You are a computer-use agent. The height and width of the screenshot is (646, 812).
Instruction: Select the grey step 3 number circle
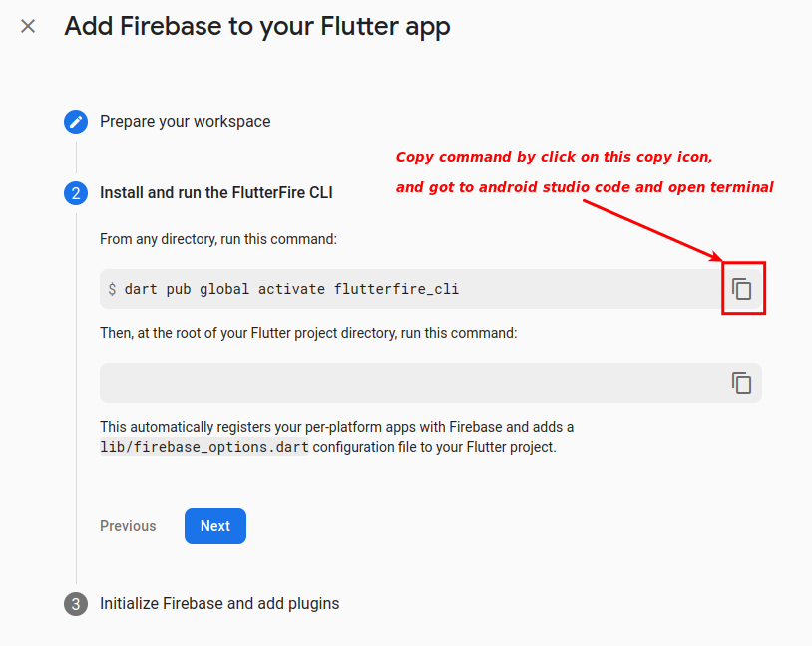76,604
